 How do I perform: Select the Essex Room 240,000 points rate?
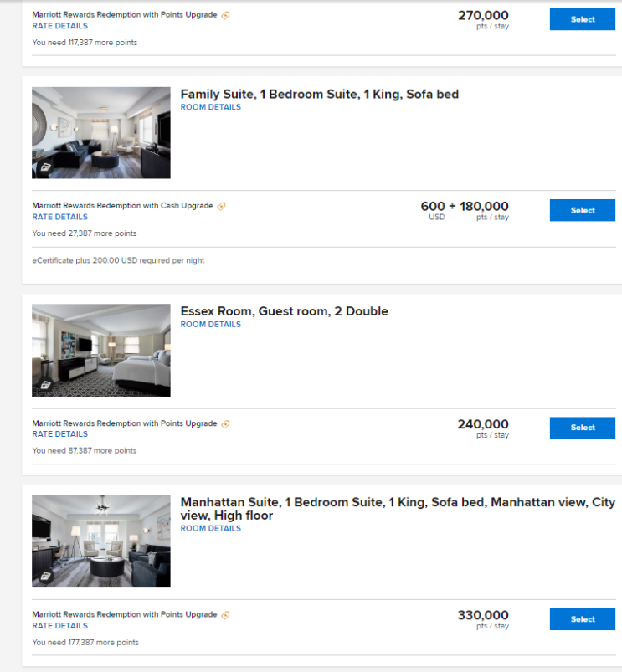coord(582,428)
